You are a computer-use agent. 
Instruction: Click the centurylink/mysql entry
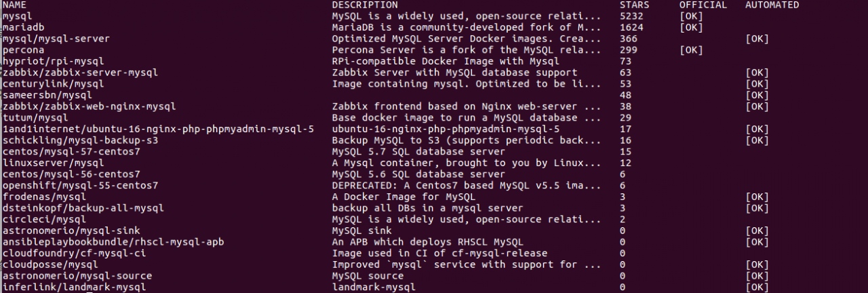53,84
